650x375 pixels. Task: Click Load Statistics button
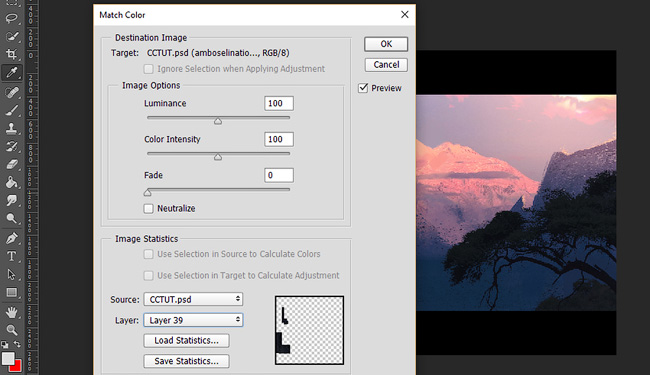tap(187, 341)
